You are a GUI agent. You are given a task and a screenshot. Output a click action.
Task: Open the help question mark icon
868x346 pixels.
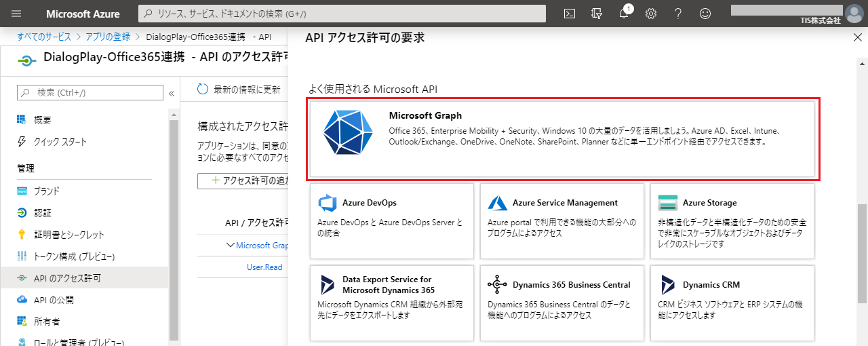678,14
